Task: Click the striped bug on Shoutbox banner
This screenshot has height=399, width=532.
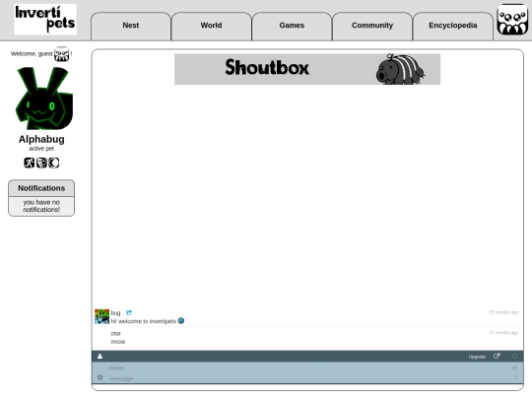Action: (x=400, y=69)
